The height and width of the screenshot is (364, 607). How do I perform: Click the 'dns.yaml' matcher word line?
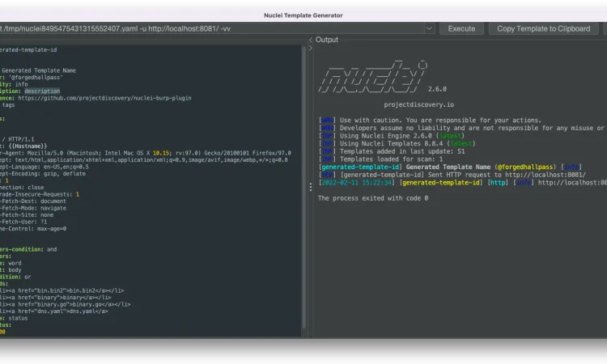(53, 311)
